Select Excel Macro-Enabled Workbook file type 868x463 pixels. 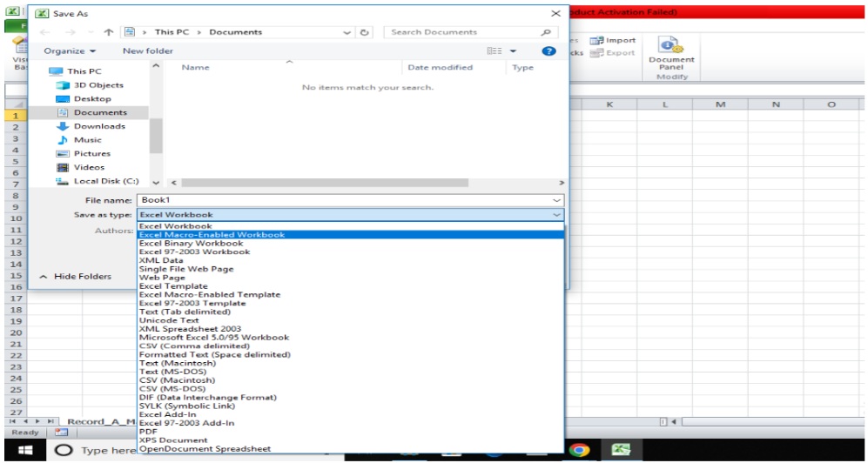350,234
